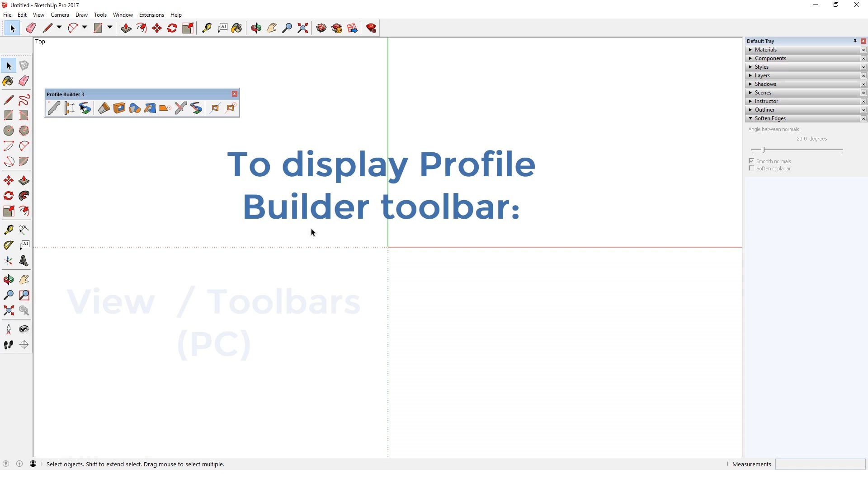This screenshot has height=488, width=868.
Task: Select the Push/Pull tool
Action: click(126, 28)
